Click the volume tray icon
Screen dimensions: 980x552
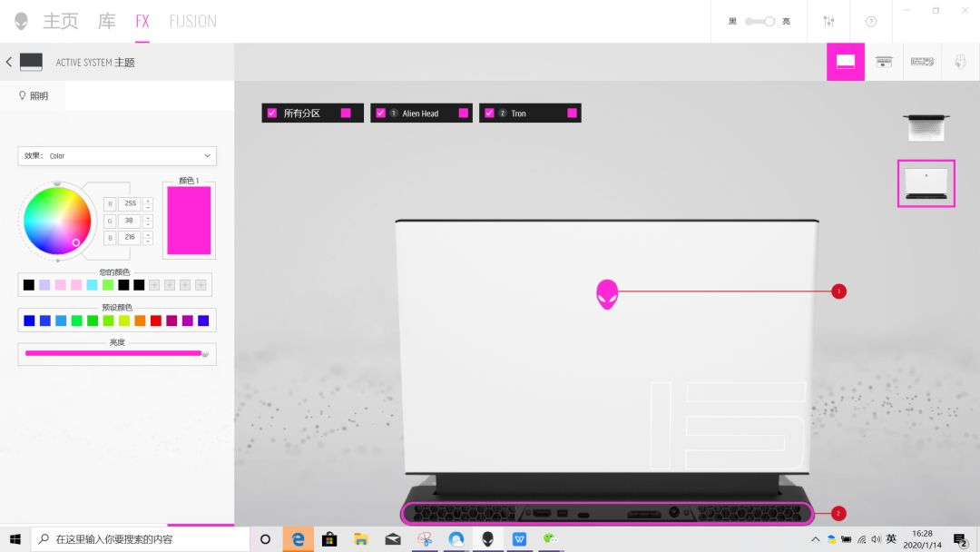tap(876, 539)
